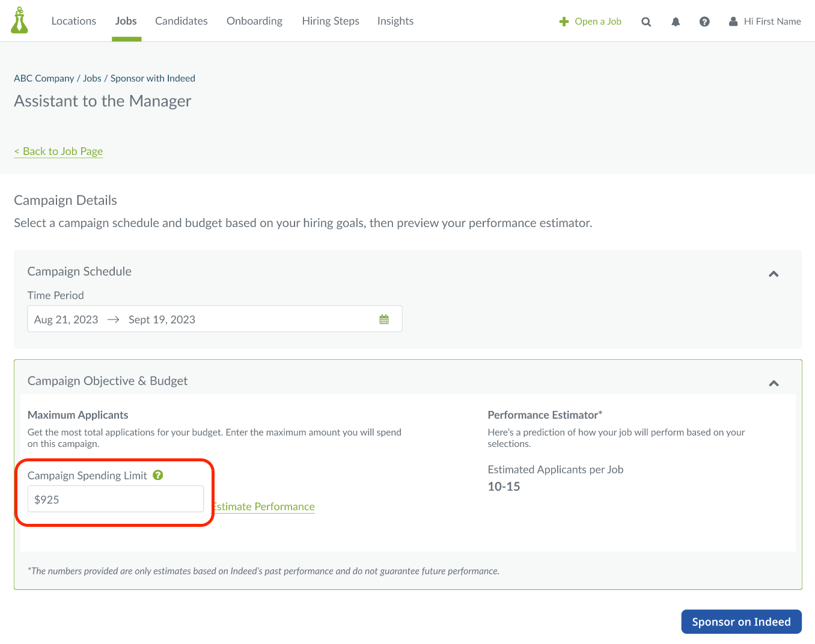
Task: Click the chess piece company logo
Action: (19, 20)
